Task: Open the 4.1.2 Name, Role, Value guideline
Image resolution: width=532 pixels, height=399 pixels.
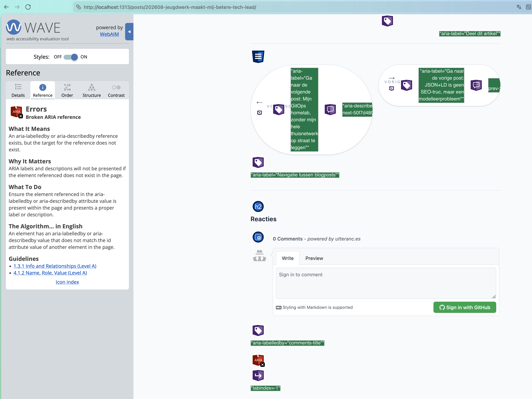Action: coord(50,273)
